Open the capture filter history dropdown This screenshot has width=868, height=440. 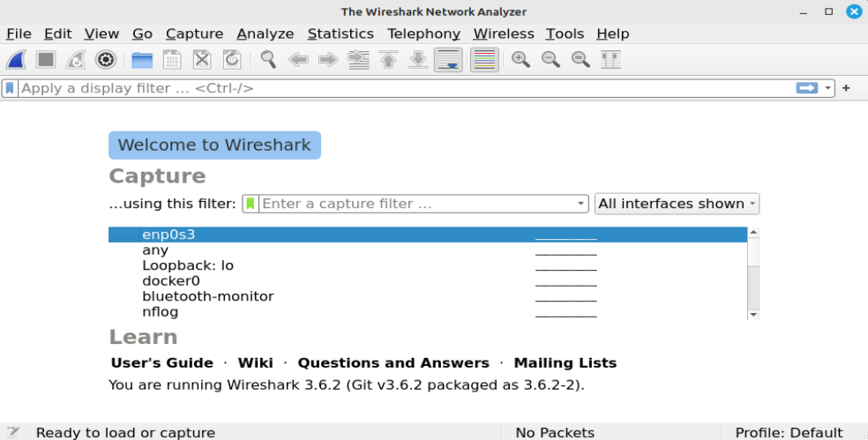click(580, 204)
